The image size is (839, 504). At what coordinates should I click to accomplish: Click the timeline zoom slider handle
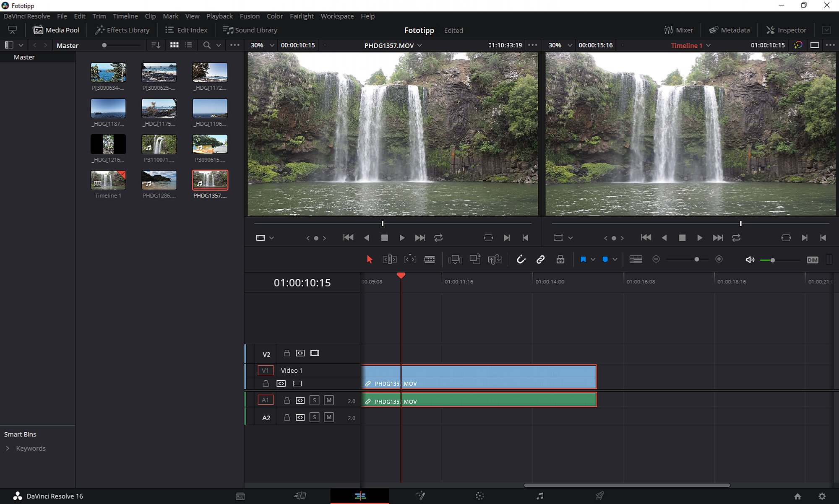(x=697, y=260)
